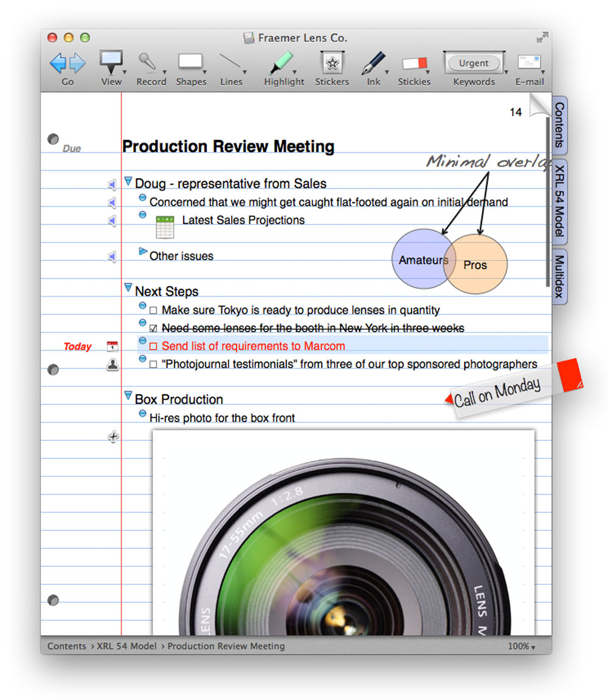Apply the Urgent keyword button
Viewport: 608px width, 700px height.
click(x=474, y=63)
